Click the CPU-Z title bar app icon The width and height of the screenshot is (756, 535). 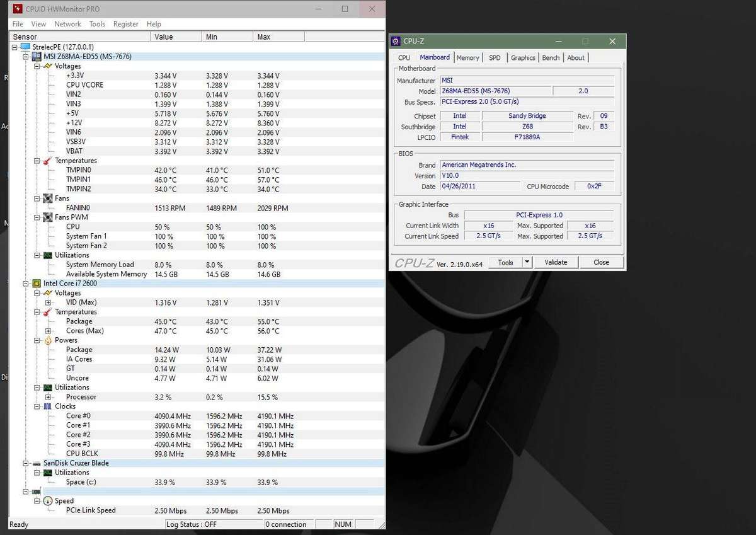click(396, 42)
